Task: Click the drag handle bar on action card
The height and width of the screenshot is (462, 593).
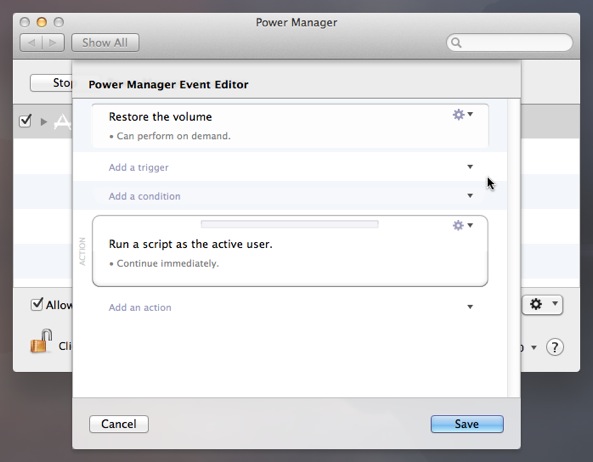Action: (x=290, y=224)
